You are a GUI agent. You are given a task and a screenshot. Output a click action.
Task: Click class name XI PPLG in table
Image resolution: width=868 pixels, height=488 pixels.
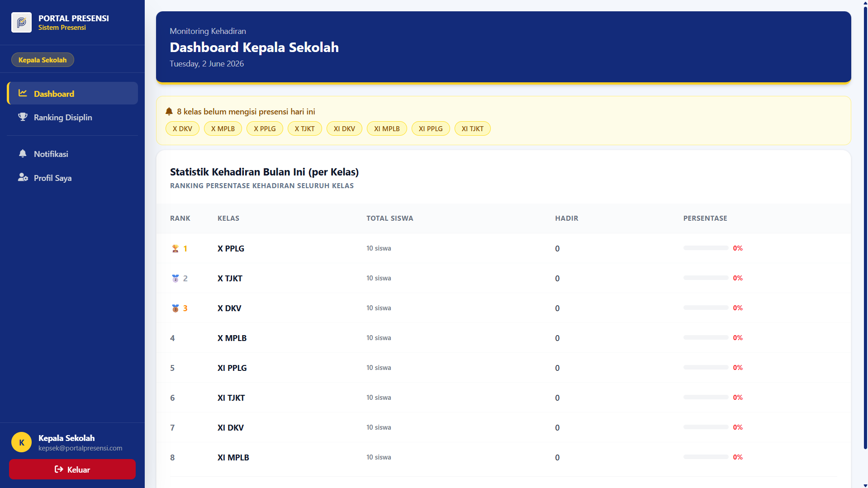point(232,368)
